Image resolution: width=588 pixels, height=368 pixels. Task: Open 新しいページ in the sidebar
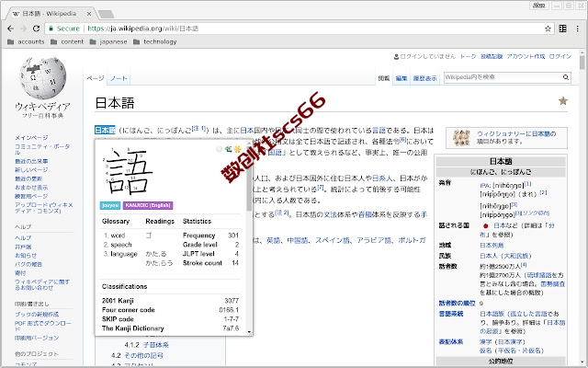31,169
